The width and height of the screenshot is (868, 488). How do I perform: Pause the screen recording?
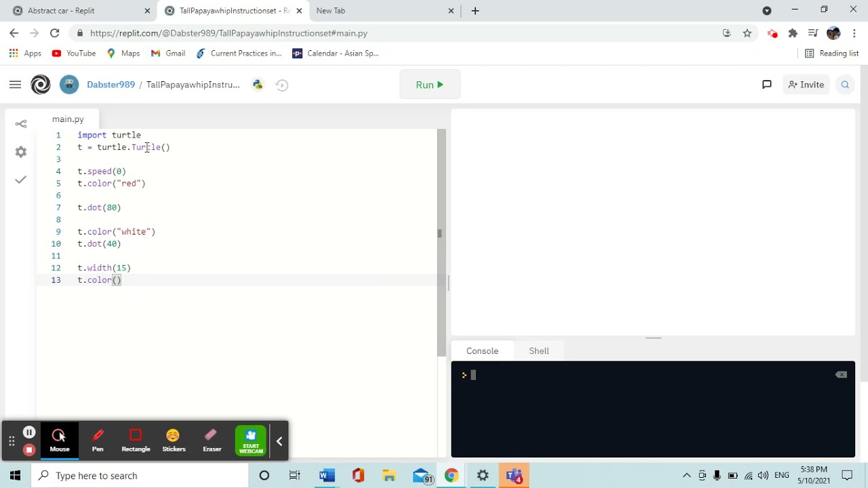click(x=29, y=432)
